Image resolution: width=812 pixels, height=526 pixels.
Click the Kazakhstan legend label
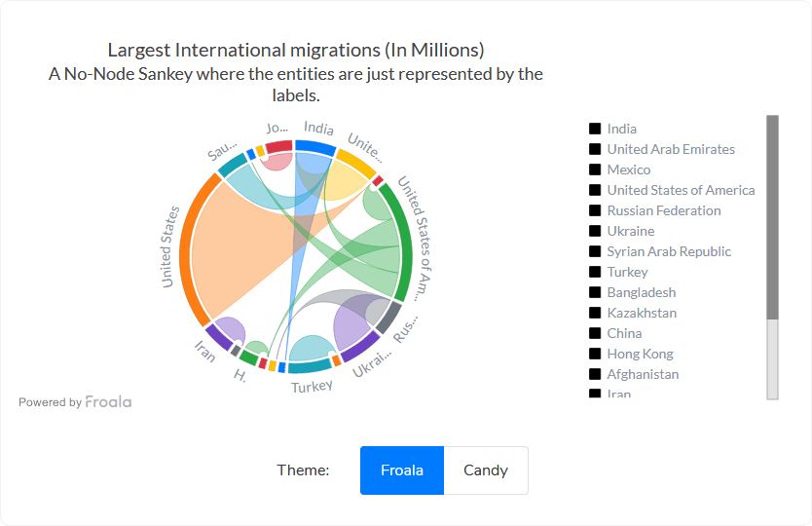(x=641, y=313)
